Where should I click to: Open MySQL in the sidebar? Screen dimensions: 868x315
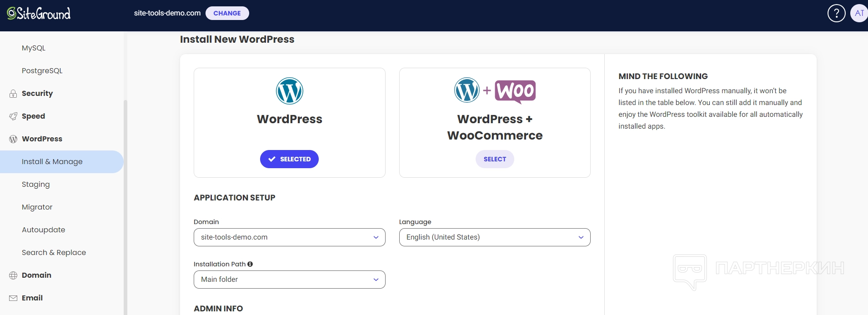pyautogui.click(x=34, y=48)
